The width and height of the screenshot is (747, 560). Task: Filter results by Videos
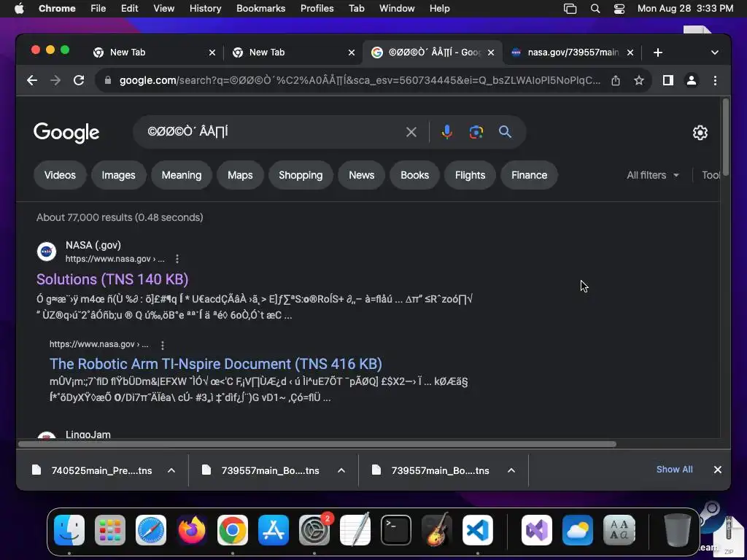pos(60,175)
